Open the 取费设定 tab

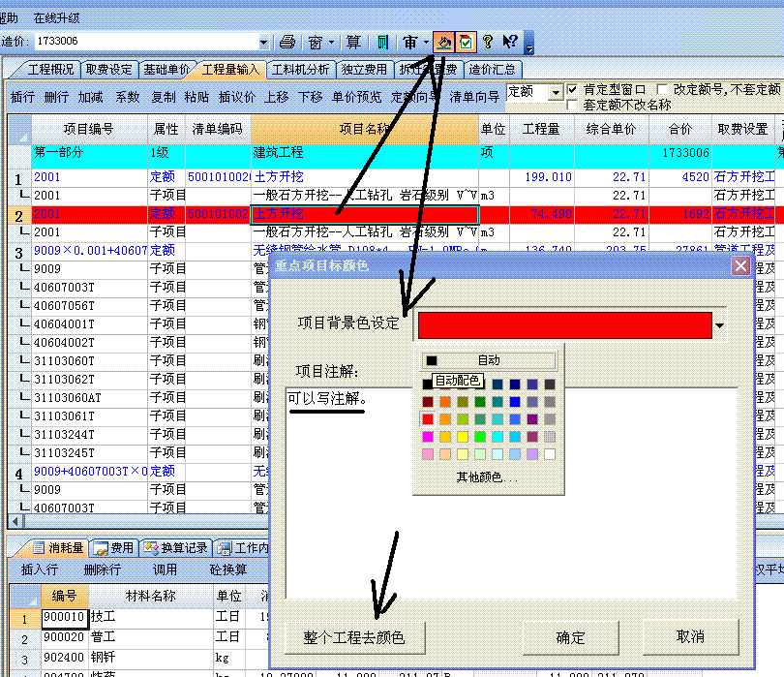pyautogui.click(x=108, y=70)
